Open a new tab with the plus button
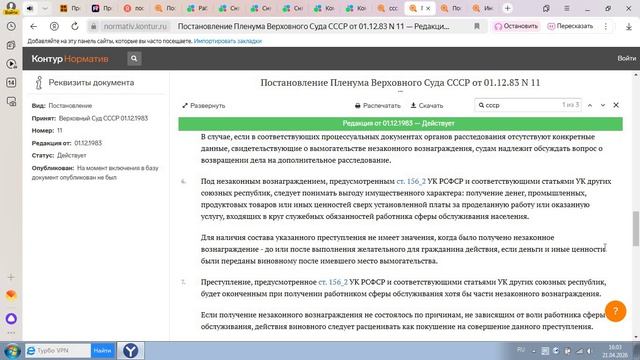Image resolution: width=640 pixels, height=360 pixels. 507,8
